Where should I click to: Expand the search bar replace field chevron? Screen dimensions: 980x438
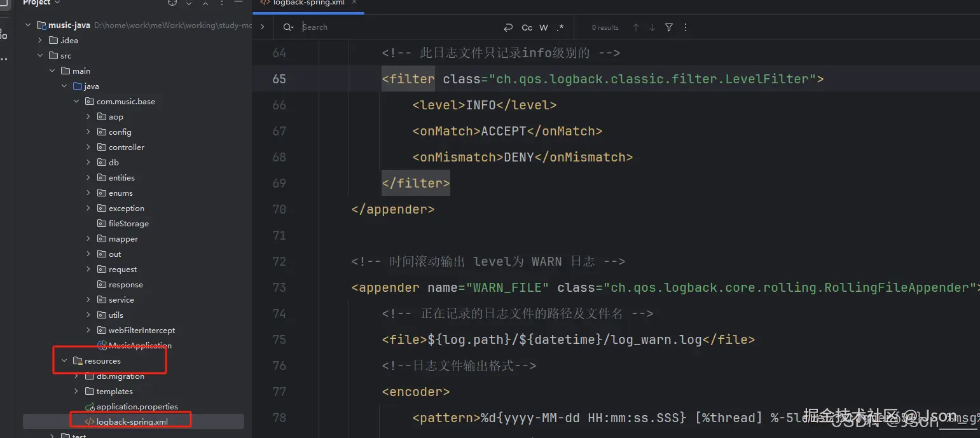(263, 27)
